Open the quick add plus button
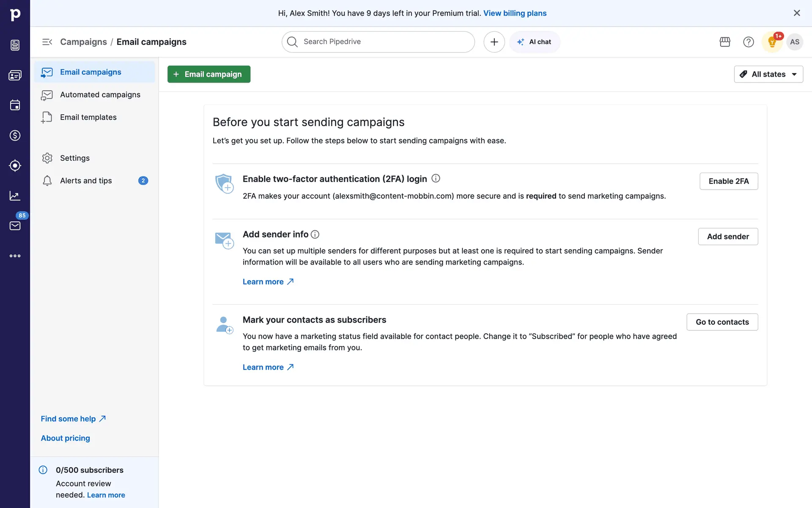This screenshot has width=812, height=508. pyautogui.click(x=494, y=42)
